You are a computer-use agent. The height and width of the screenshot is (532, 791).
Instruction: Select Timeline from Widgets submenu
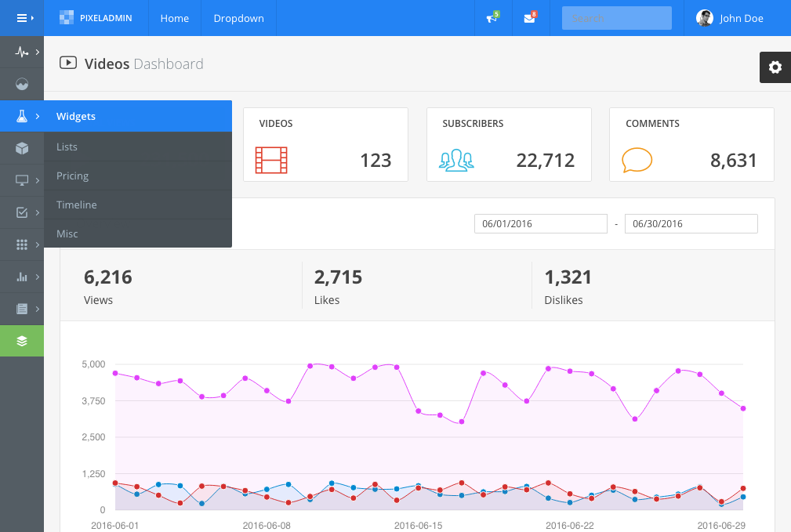tap(76, 205)
